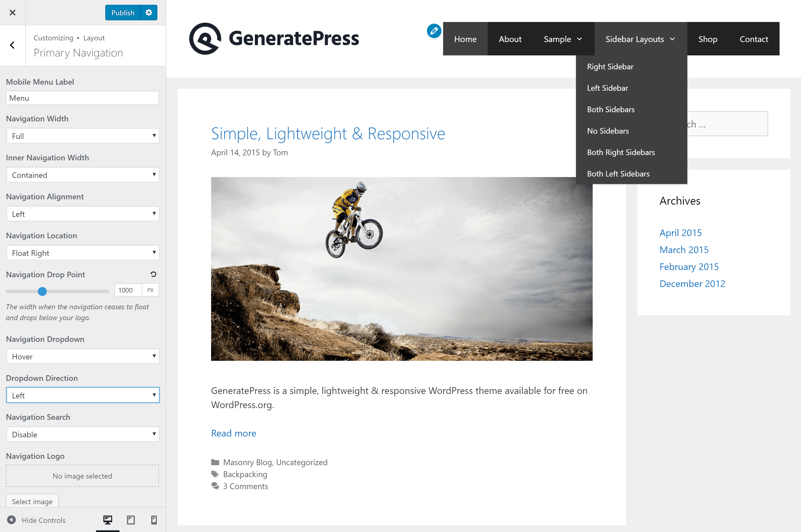Screen dimensions: 801x532
Task: Open the Home menu item
Action: point(465,39)
